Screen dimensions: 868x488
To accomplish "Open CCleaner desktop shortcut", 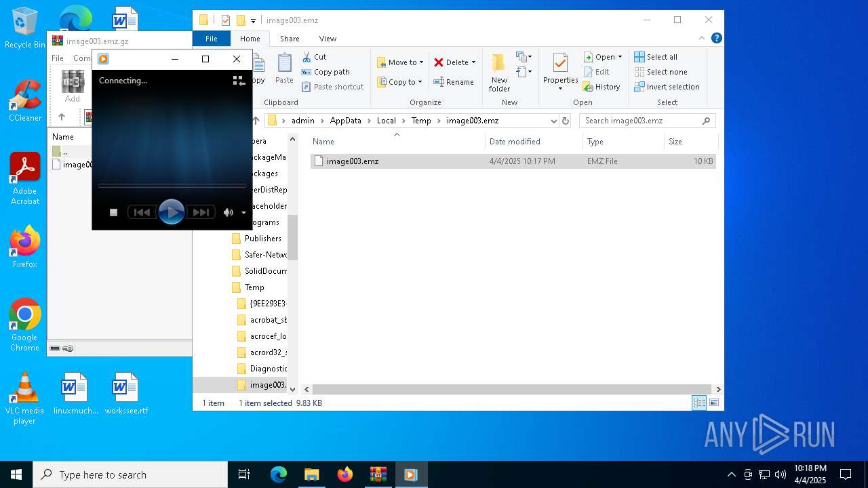I will point(24,100).
